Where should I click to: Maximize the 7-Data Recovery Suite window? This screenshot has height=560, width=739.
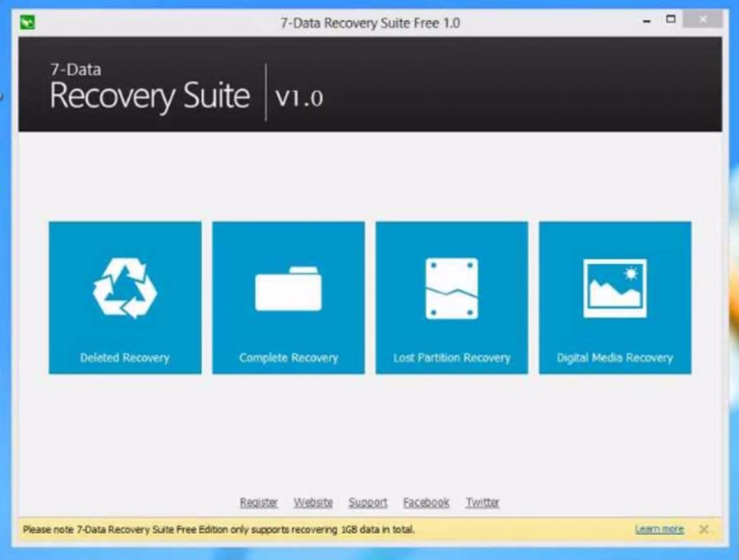tap(670, 19)
